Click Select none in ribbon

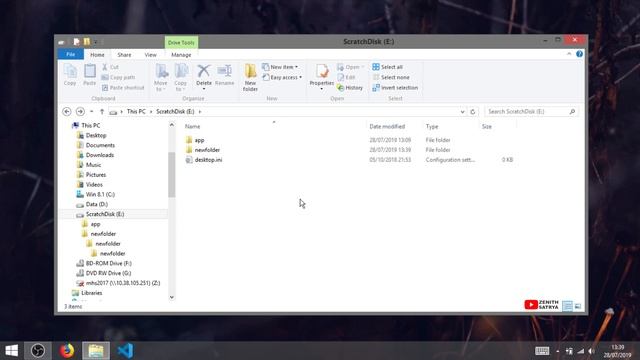[x=391, y=77]
